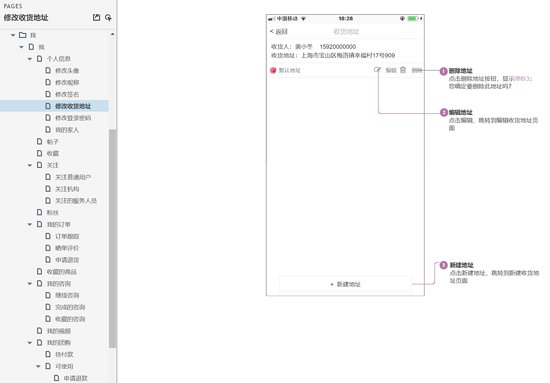Click the 新建地址 button at phone bottom
This screenshot has height=383, width=550.
pyautogui.click(x=345, y=284)
